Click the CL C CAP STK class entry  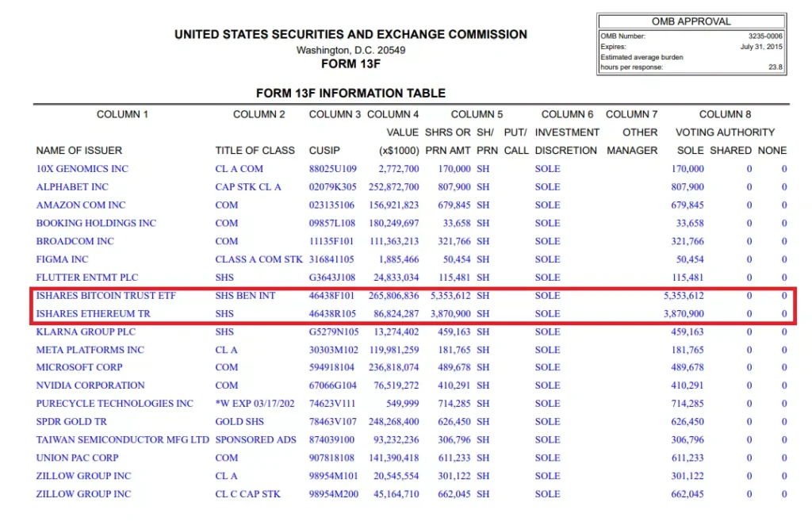[247, 494]
